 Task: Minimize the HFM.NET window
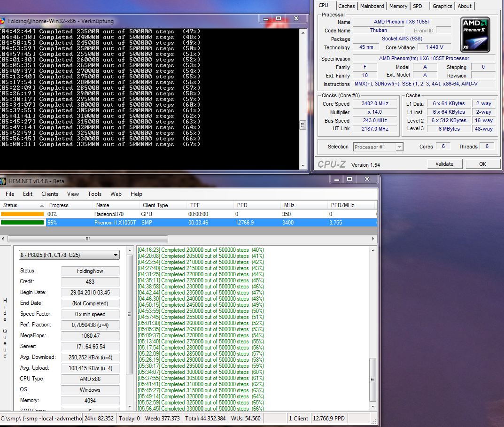[337, 179]
